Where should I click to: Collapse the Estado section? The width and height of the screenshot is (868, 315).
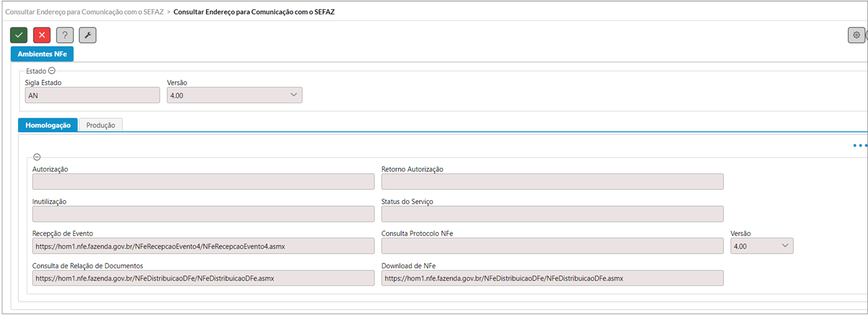[52, 71]
